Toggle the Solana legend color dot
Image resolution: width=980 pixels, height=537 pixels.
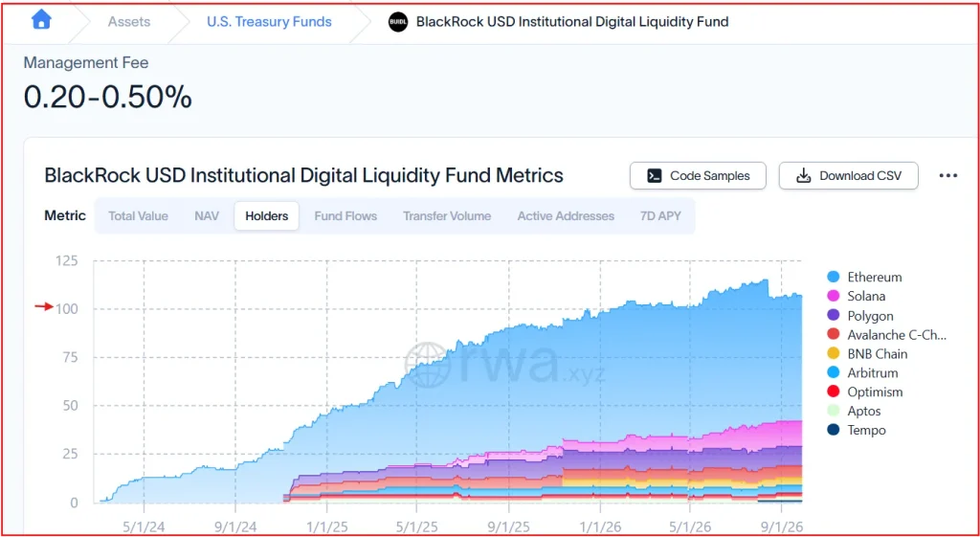coord(834,297)
